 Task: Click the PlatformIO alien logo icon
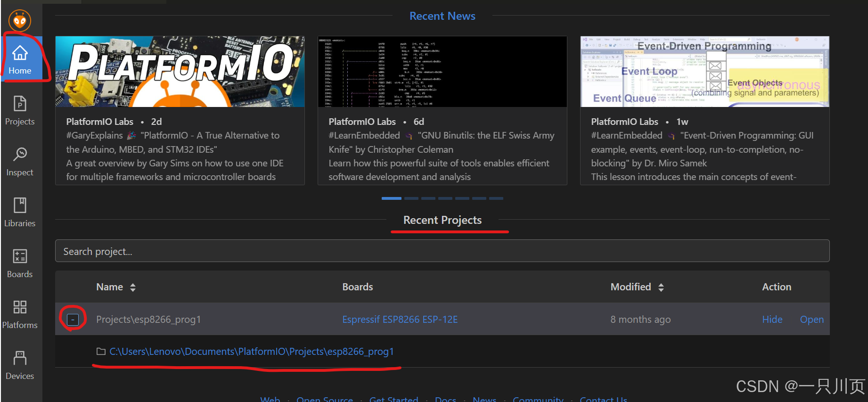pyautogui.click(x=20, y=20)
